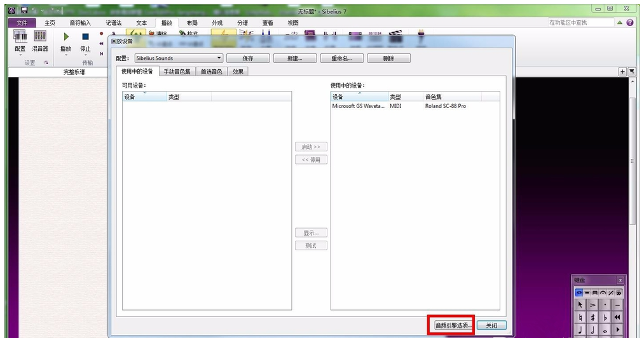This screenshot has height=338, width=644.
Task: Switch to the 查看 ribbon tab
Action: point(268,23)
